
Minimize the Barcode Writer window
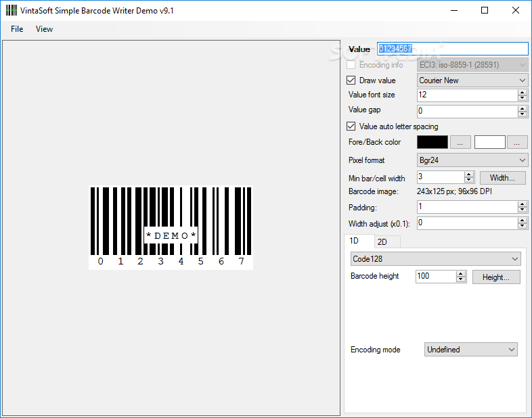tap(454, 11)
